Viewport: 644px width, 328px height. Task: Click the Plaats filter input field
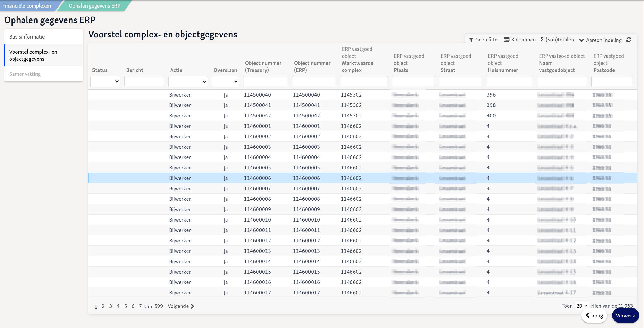[413, 81]
